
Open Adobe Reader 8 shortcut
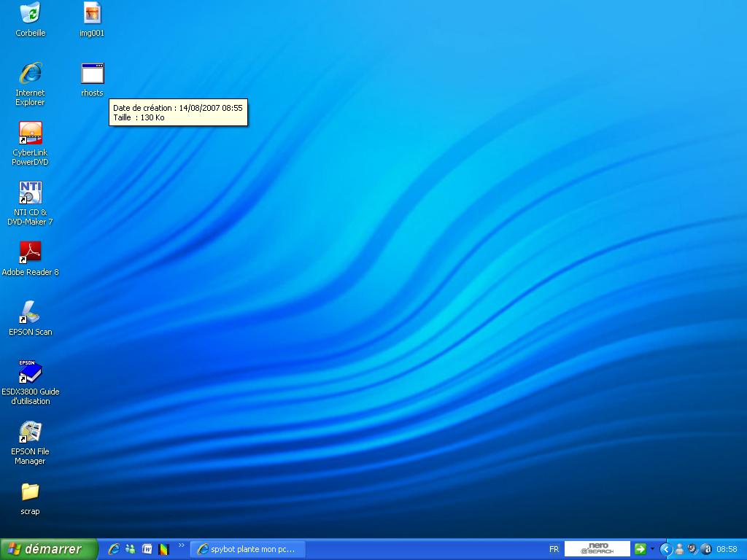click(31, 252)
